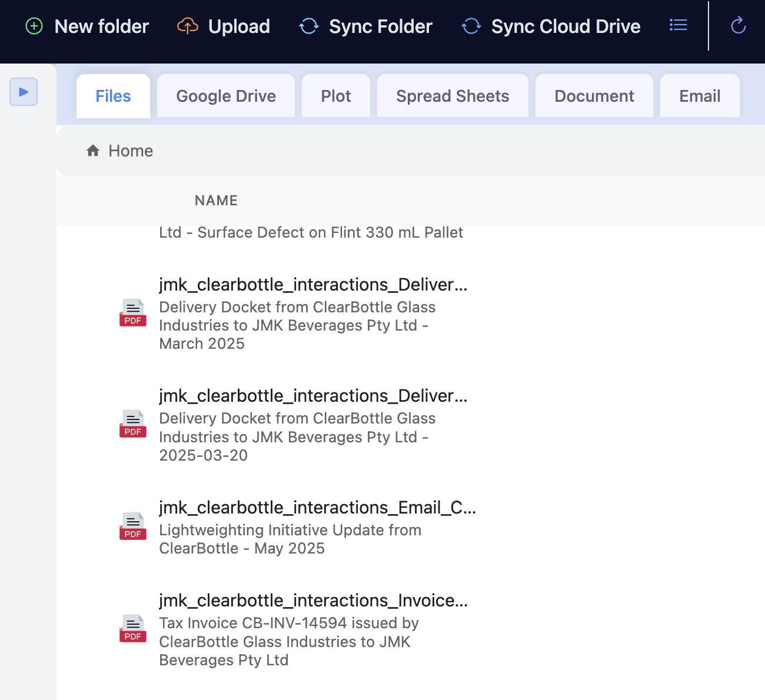Sort files by NAME column header

point(216,201)
